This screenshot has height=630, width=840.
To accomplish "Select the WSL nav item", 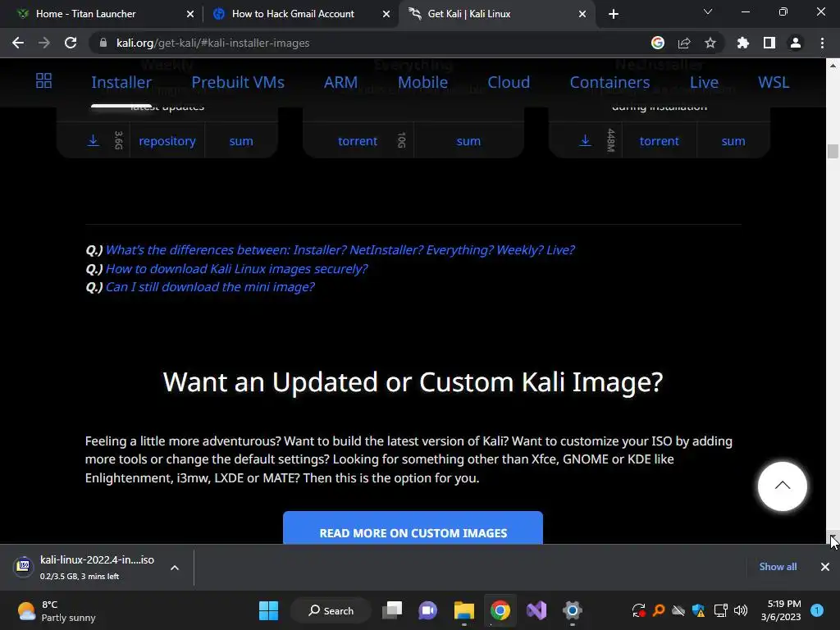I will click(x=774, y=82).
